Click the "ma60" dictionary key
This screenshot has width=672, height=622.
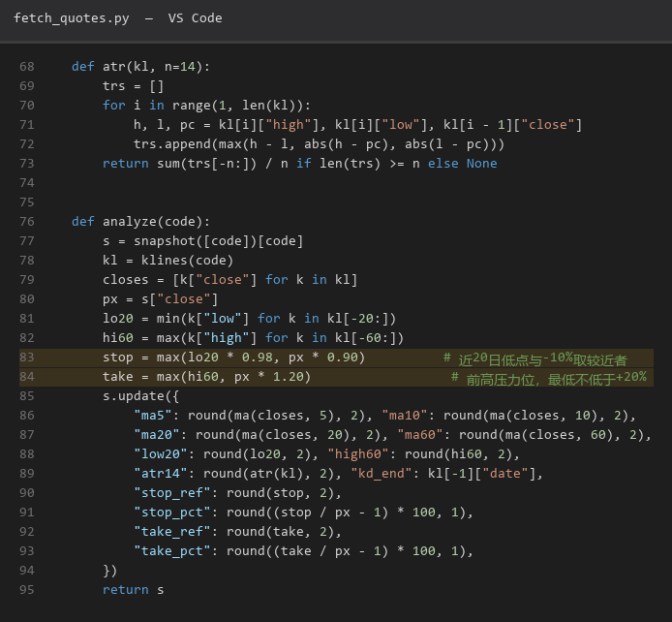(x=420, y=435)
